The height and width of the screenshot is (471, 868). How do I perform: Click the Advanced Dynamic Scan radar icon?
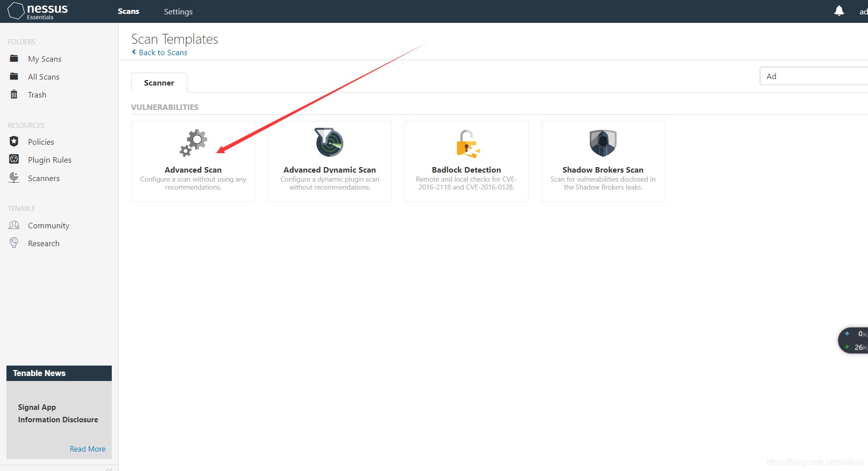coord(329,142)
